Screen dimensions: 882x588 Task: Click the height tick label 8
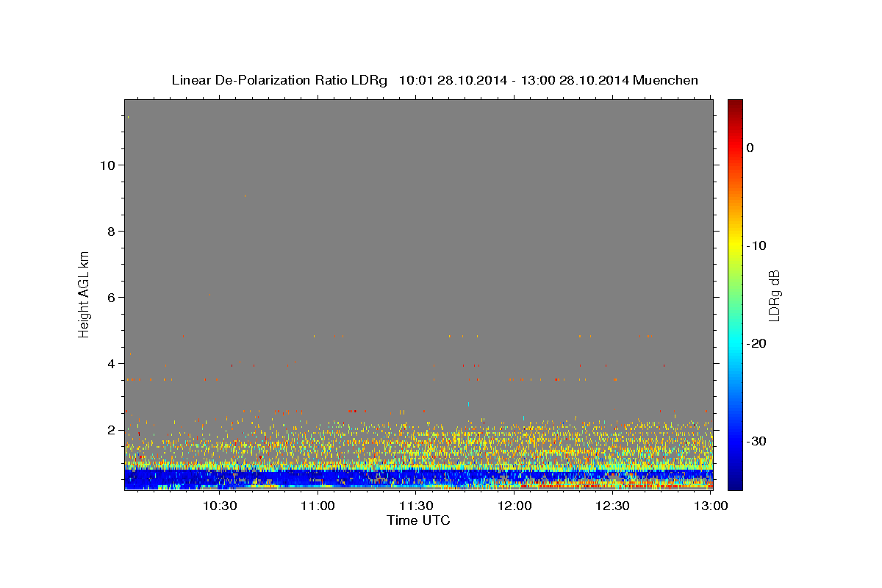112,231
